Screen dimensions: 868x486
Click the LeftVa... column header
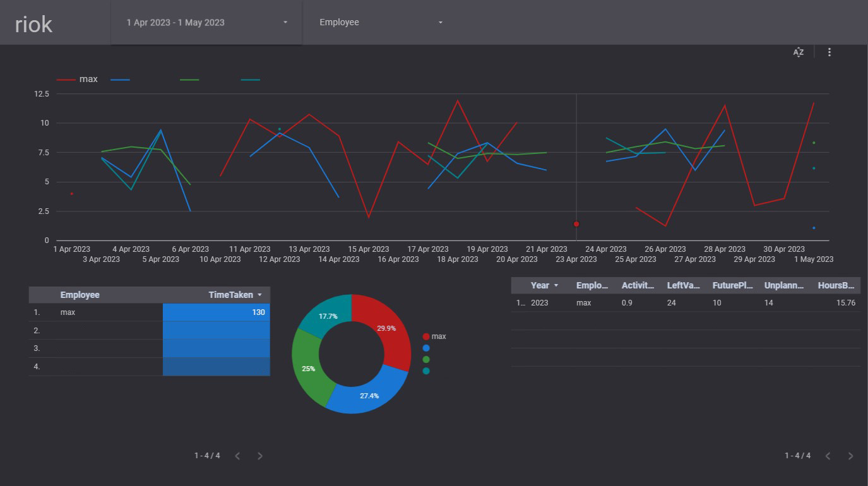click(683, 285)
